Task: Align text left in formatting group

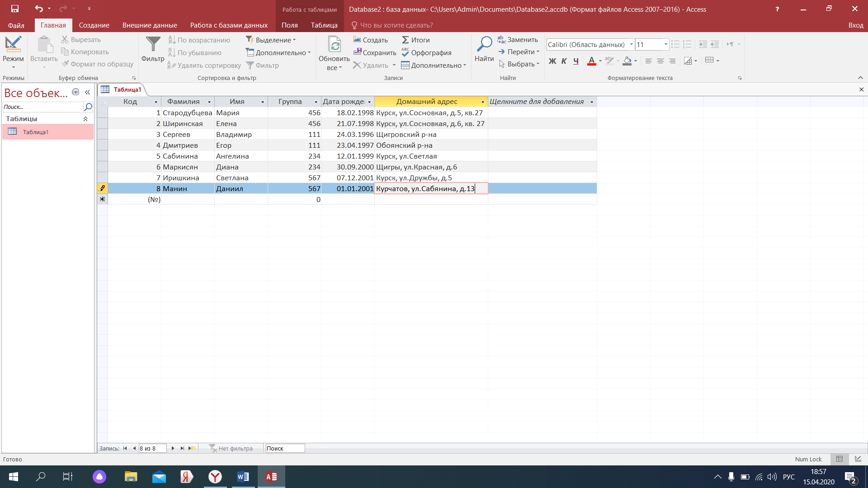Action: tap(648, 61)
